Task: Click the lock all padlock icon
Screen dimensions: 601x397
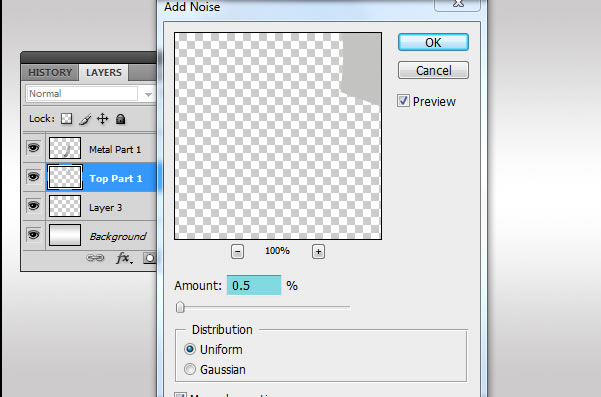Action: [120, 119]
